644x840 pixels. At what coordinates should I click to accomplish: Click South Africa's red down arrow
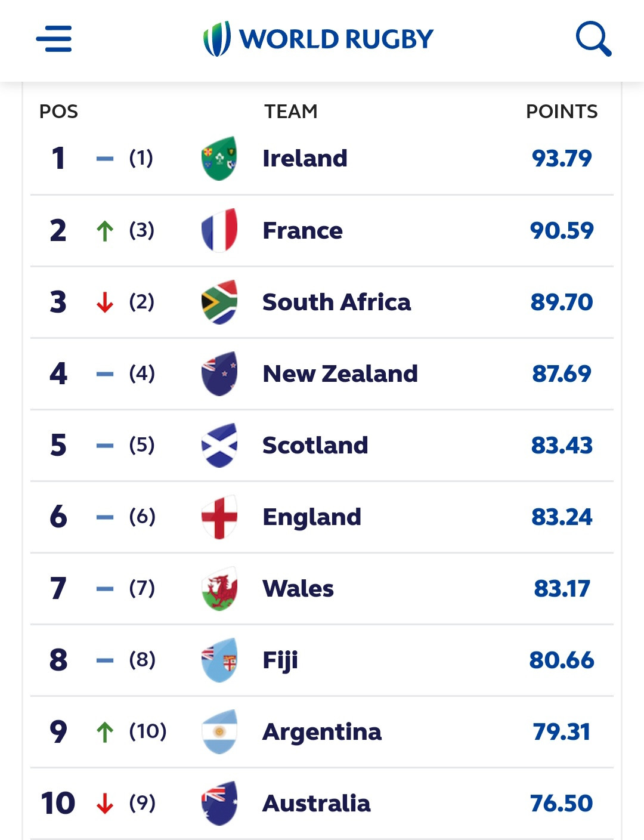105,302
